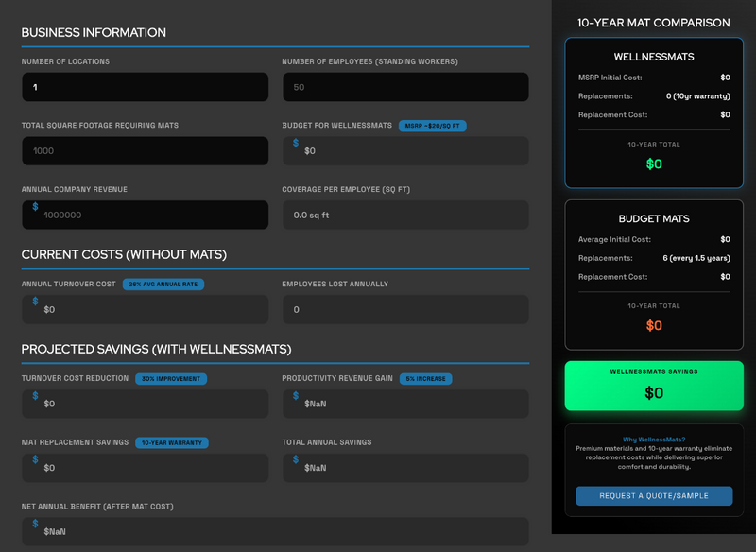Click the dollar icon in Turnover Cost Reduction
Screen dimensions: 756x552
36,396
